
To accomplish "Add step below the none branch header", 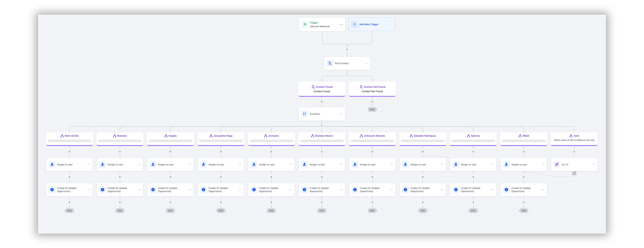I will point(574,152).
